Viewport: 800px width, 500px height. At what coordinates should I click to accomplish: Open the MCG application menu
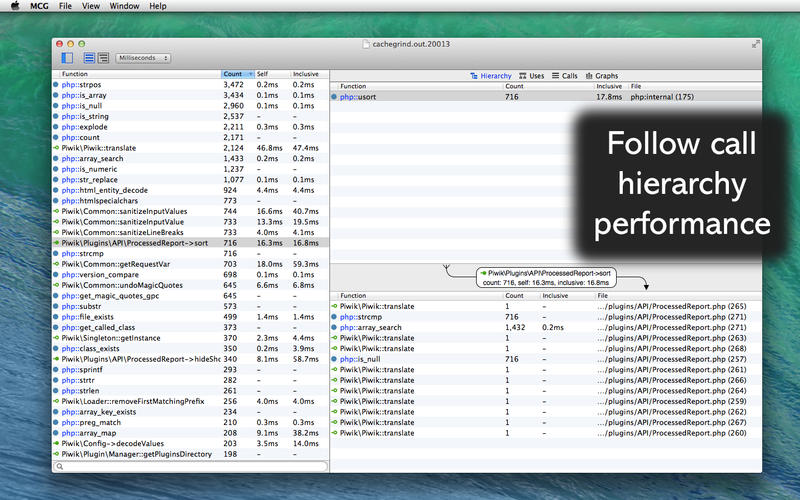(39, 6)
